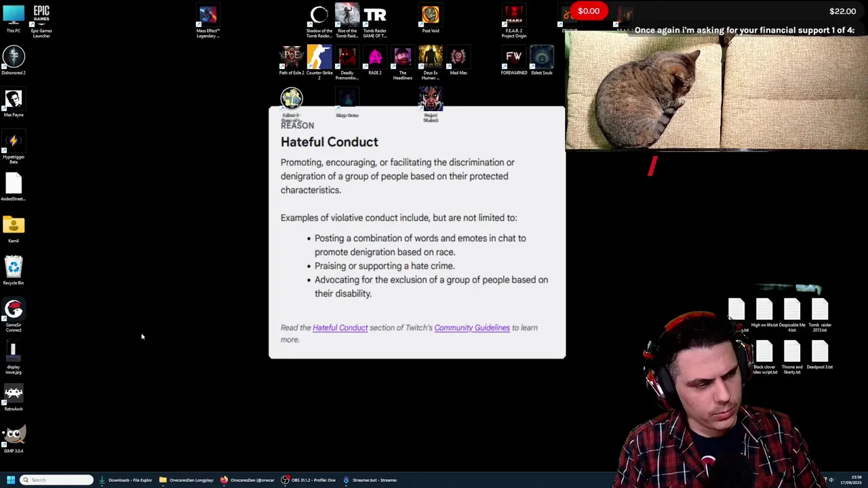Select the Tomb Raider GAME OF T... icon
The image size is (868, 488).
click(375, 21)
